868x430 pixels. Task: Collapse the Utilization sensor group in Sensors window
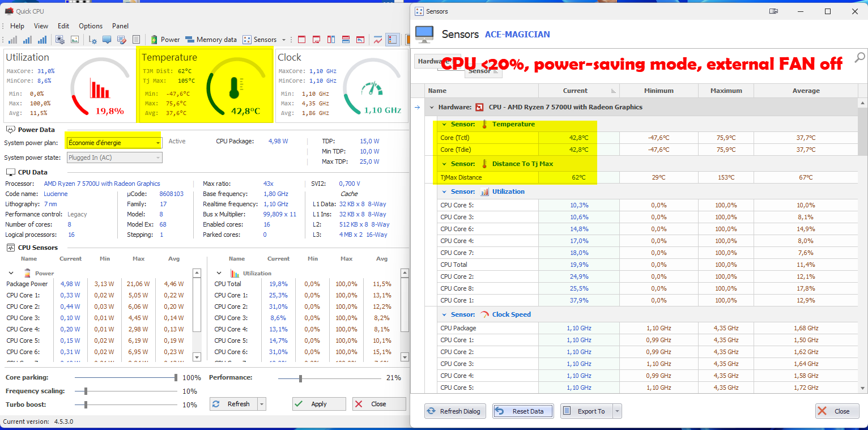point(445,191)
